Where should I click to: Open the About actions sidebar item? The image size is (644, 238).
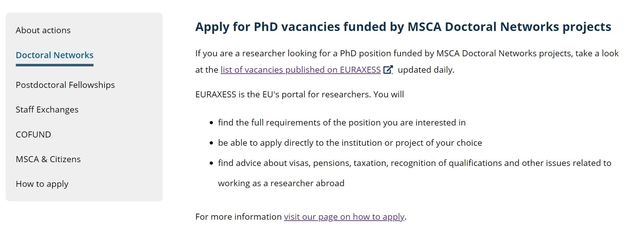pos(43,30)
